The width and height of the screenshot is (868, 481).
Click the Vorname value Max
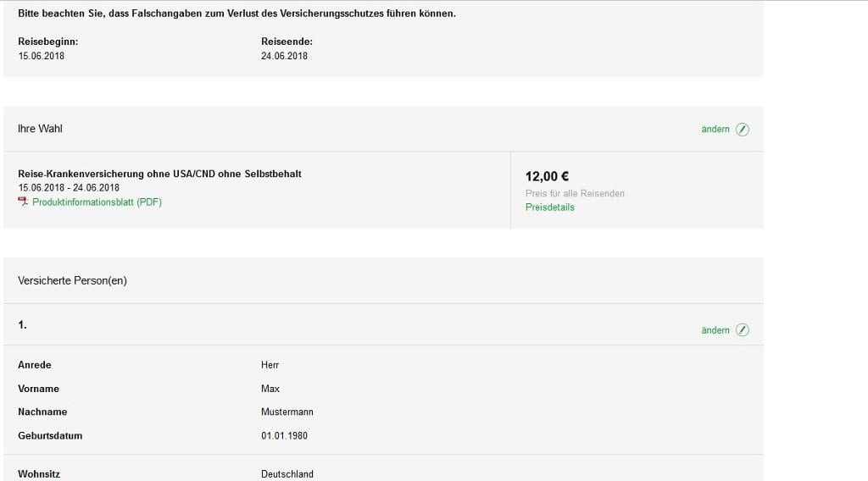270,389
